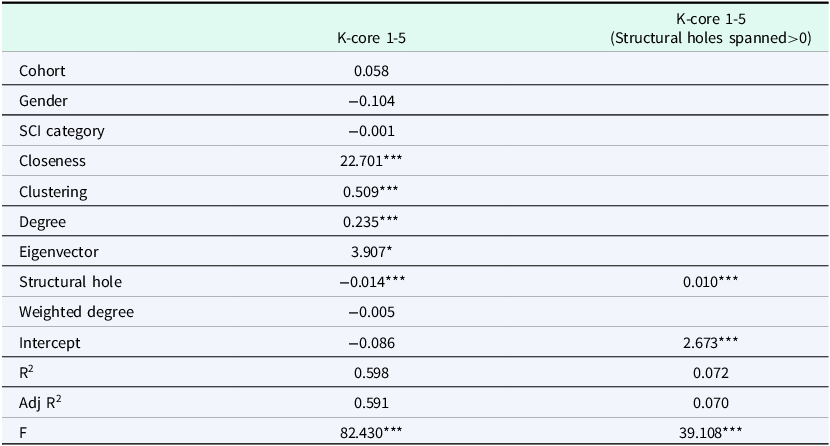Click the Clustering row label
The image size is (830, 446).
54,191
